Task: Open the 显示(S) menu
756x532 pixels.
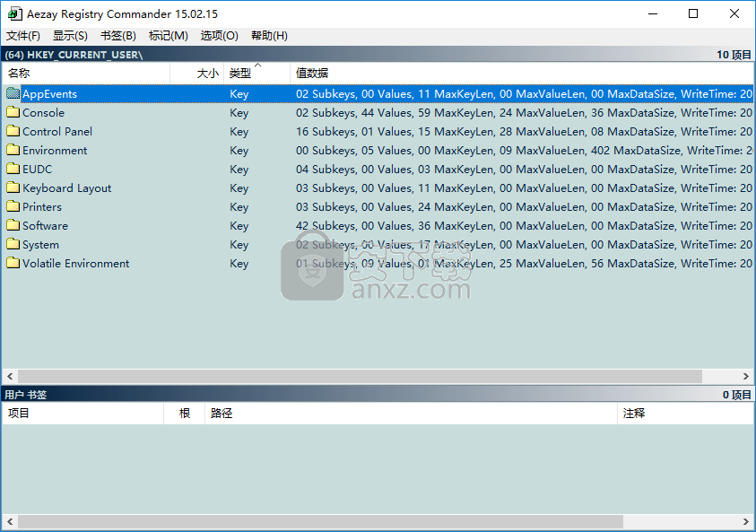Action: [70, 36]
